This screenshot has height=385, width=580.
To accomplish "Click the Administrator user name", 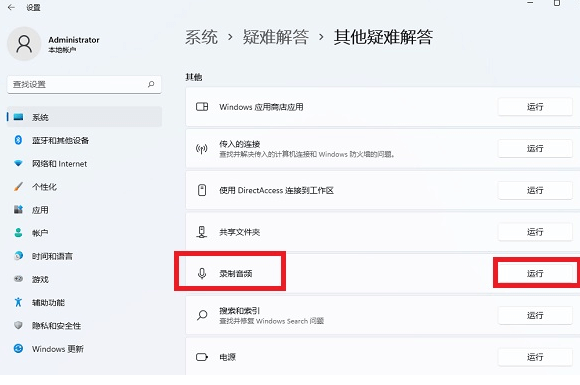I will click(x=74, y=40).
